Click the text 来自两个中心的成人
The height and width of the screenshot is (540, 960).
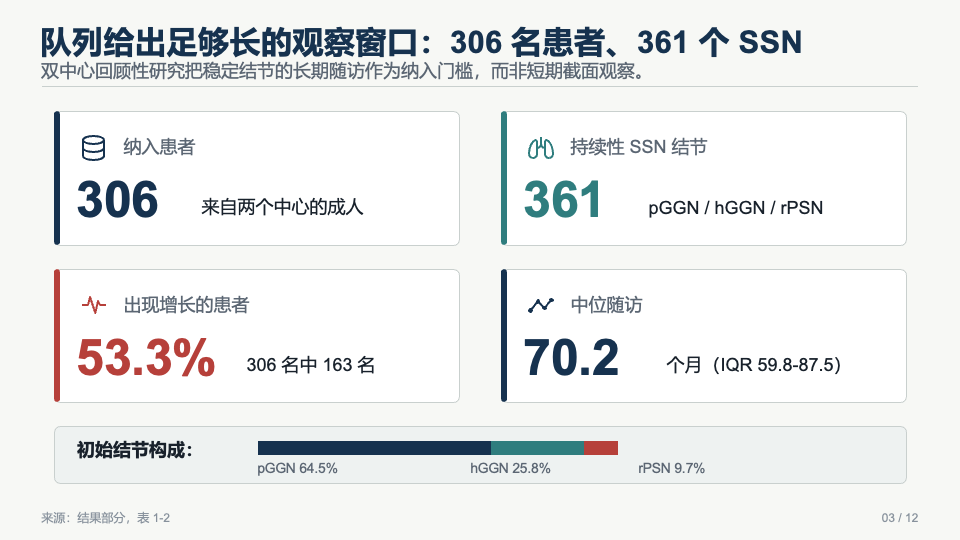click(282, 207)
